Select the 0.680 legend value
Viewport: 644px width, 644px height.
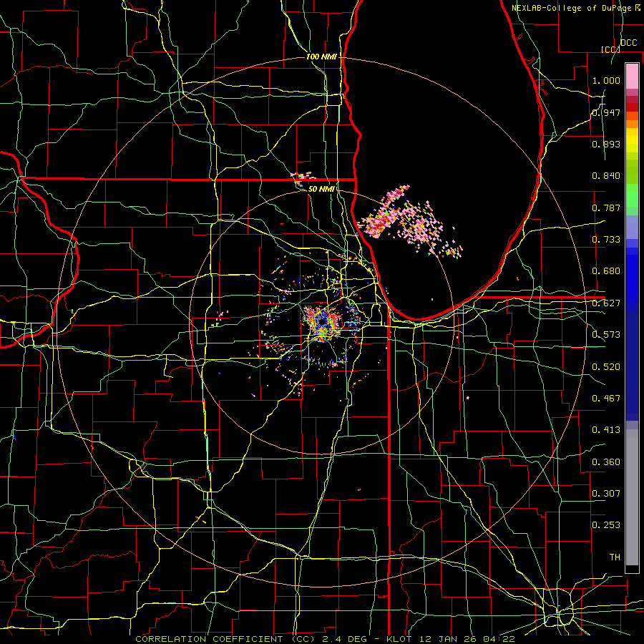[606, 271]
